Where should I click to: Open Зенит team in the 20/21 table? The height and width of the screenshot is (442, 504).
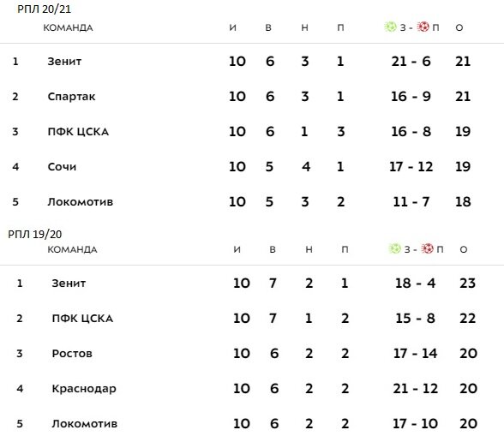64,61
